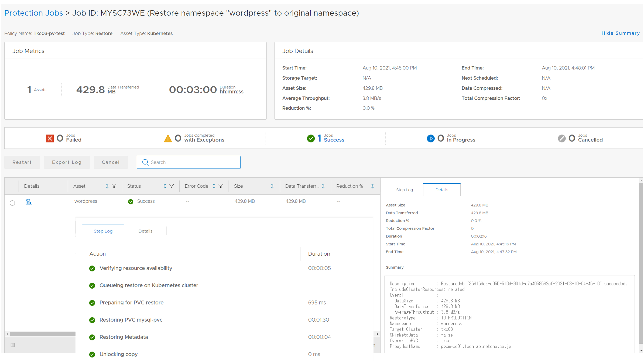Sort by Error Code column arrows
Viewport: 644px width, 361px height.
click(214, 186)
